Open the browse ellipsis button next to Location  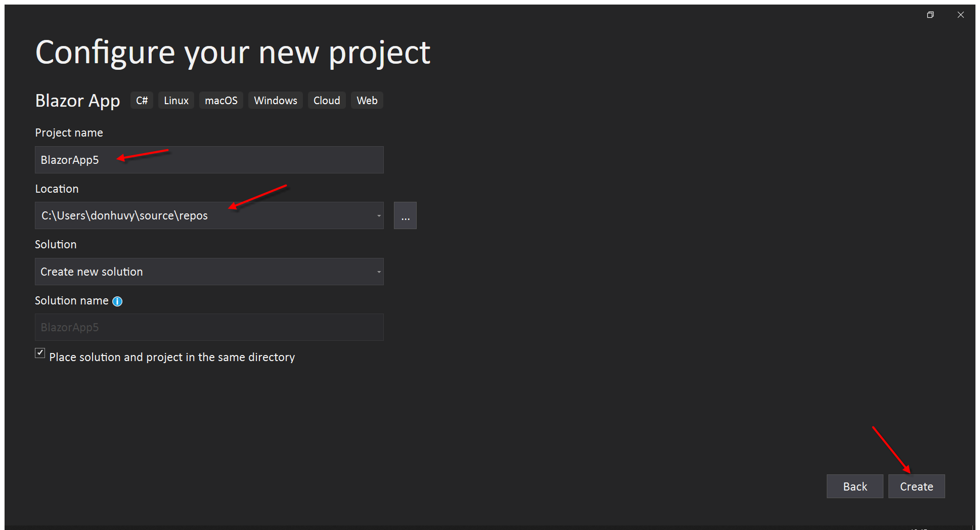pyautogui.click(x=405, y=215)
